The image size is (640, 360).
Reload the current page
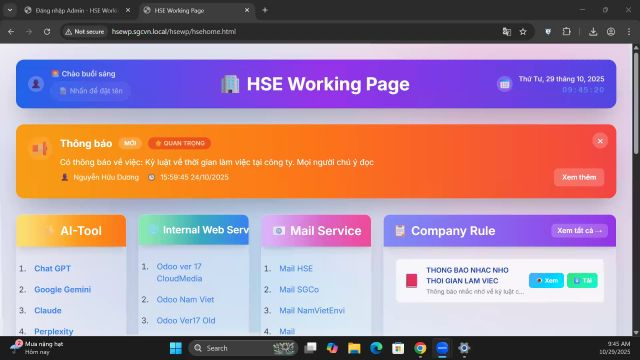[47, 31]
